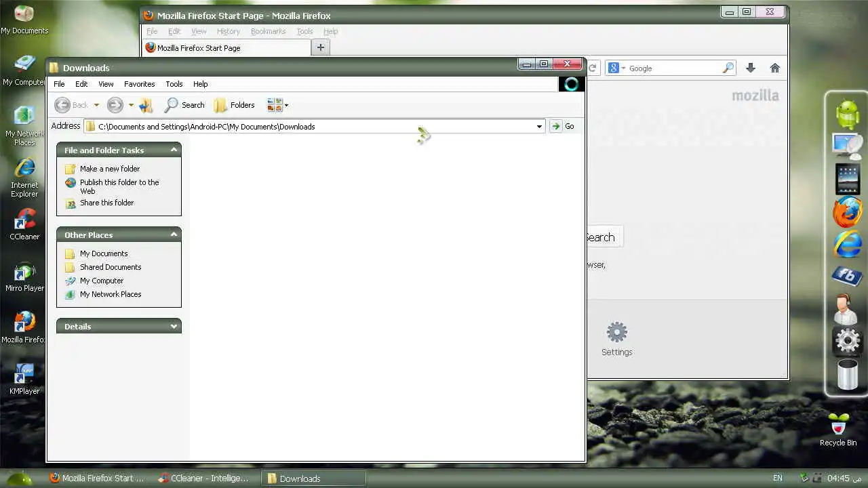Click the EN language indicator
Image resolution: width=868 pixels, height=488 pixels.
[777, 478]
